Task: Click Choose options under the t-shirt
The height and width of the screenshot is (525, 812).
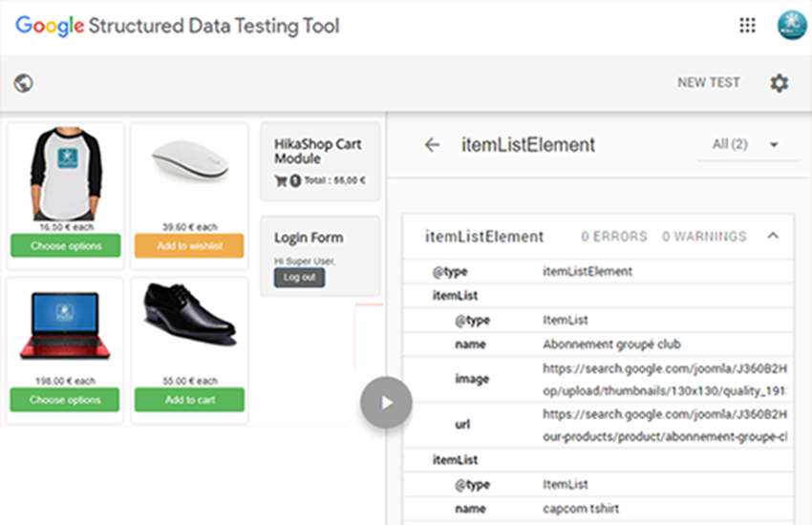Action: pyautogui.click(x=66, y=245)
